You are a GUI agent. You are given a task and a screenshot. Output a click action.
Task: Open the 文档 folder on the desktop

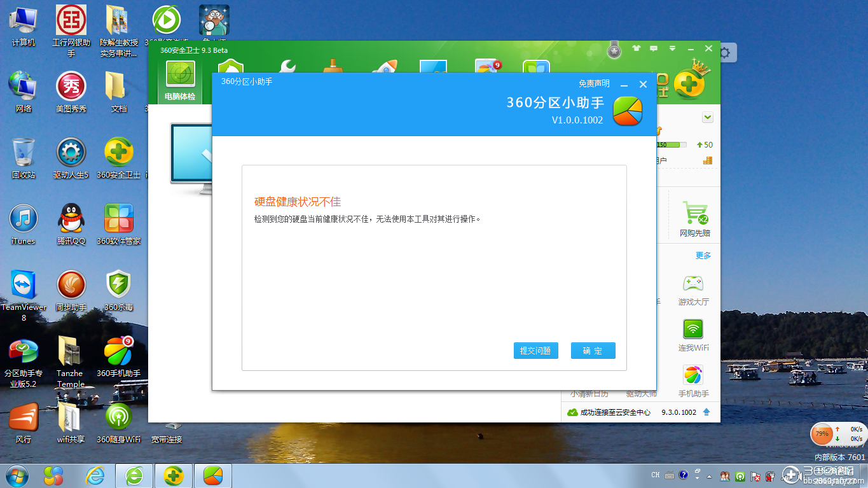pos(119,92)
